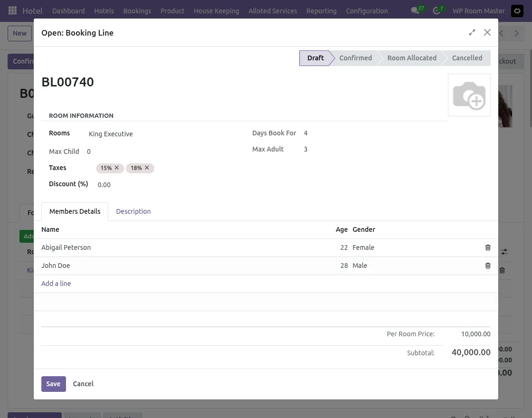Open messages via the chat bubble icon
Viewport: 532px width, 418px height.
414,10
